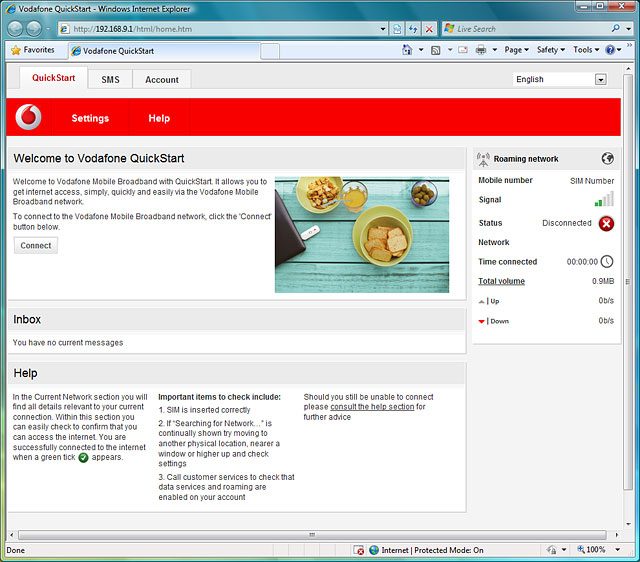The height and width of the screenshot is (562, 640).
Task: Switch to the SMS tab
Action: click(110, 80)
